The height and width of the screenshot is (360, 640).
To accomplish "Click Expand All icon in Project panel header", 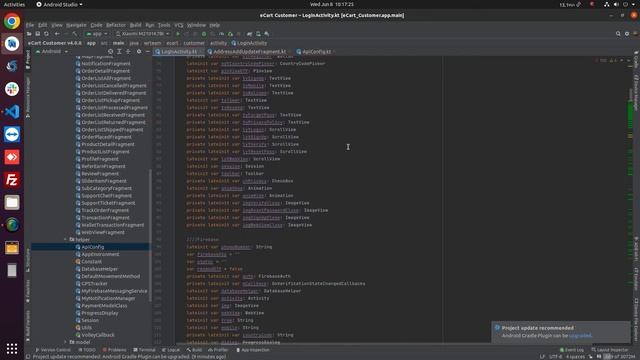I will coord(119,51).
